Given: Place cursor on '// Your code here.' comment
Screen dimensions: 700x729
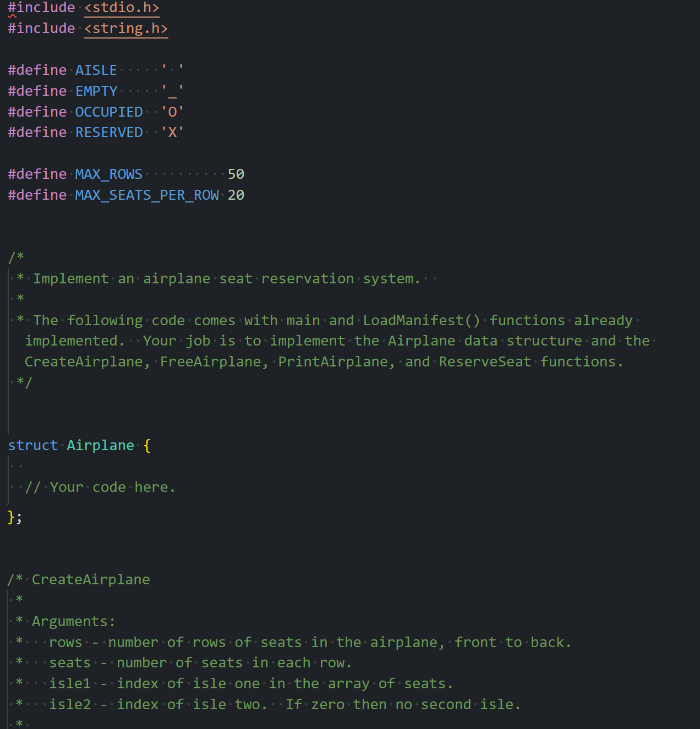Looking at the screenshot, I should [100, 487].
